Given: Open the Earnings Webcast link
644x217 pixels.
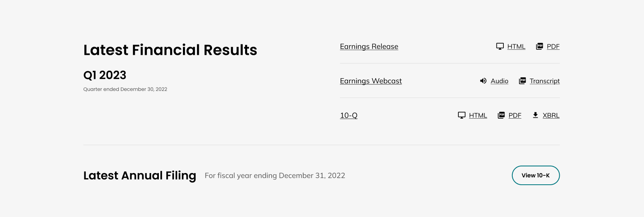Looking at the screenshot, I should 371,81.
